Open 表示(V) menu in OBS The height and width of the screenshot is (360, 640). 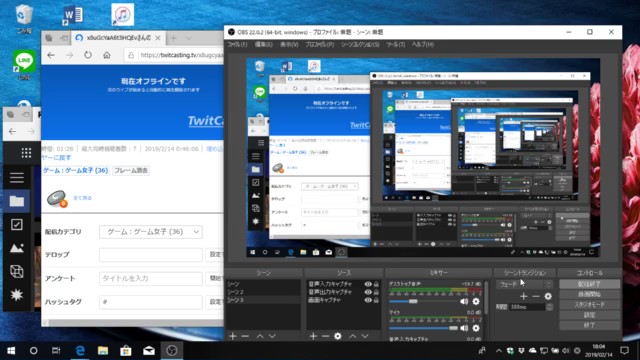(x=289, y=44)
